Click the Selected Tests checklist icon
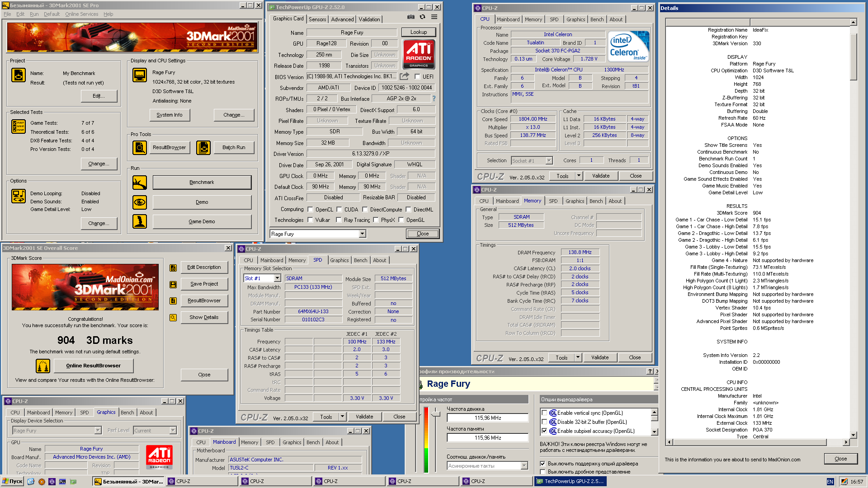Viewport: 868px width, 488px height. click(19, 127)
